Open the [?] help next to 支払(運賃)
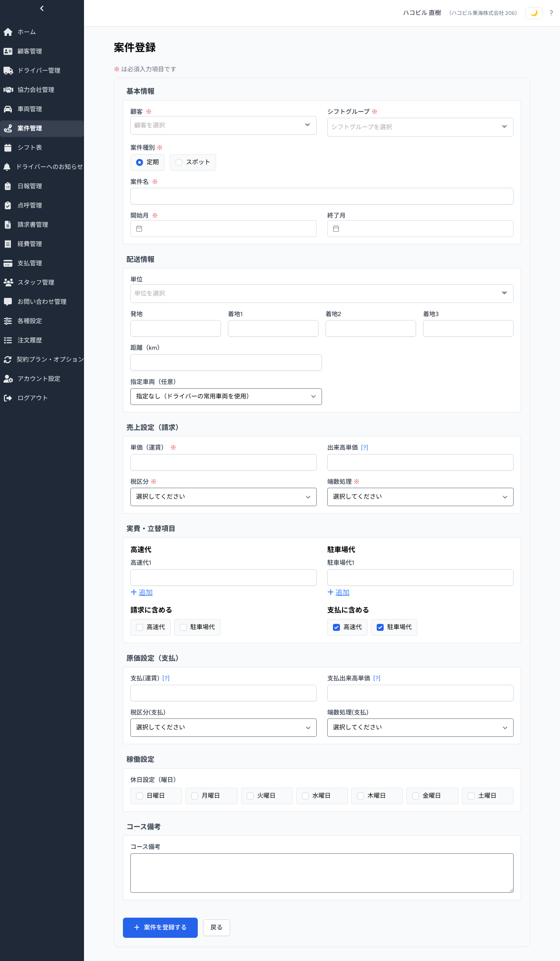This screenshot has height=961, width=560. click(166, 678)
